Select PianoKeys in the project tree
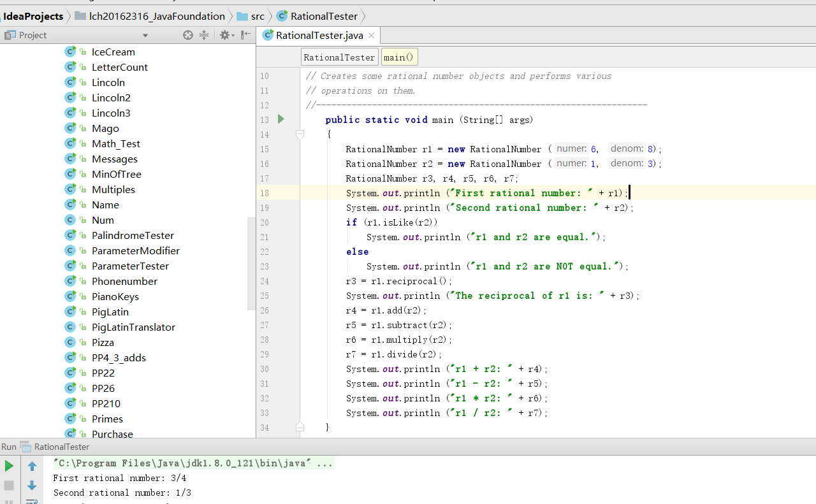This screenshot has width=816, height=504. [115, 296]
